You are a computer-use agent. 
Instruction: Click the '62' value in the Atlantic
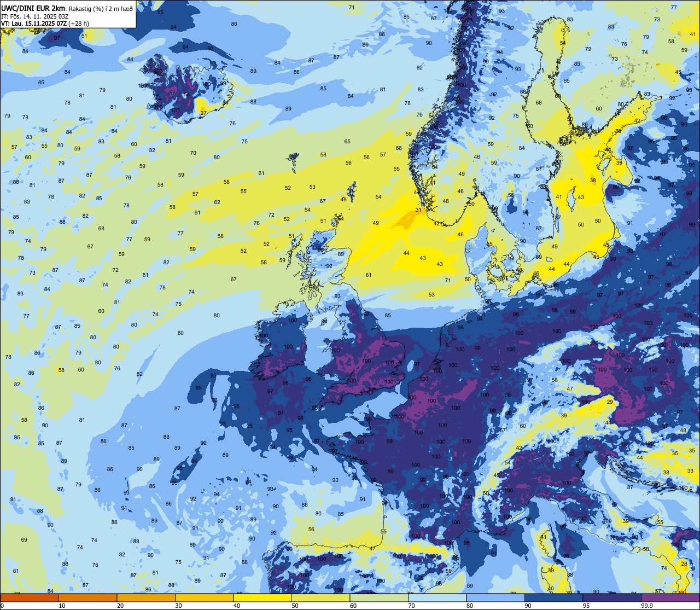coord(217,202)
